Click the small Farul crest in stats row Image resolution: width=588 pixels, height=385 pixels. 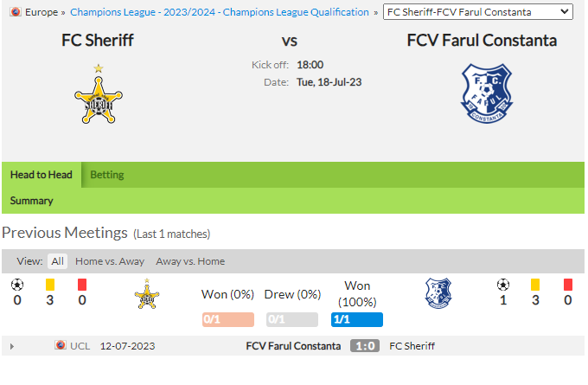(438, 293)
